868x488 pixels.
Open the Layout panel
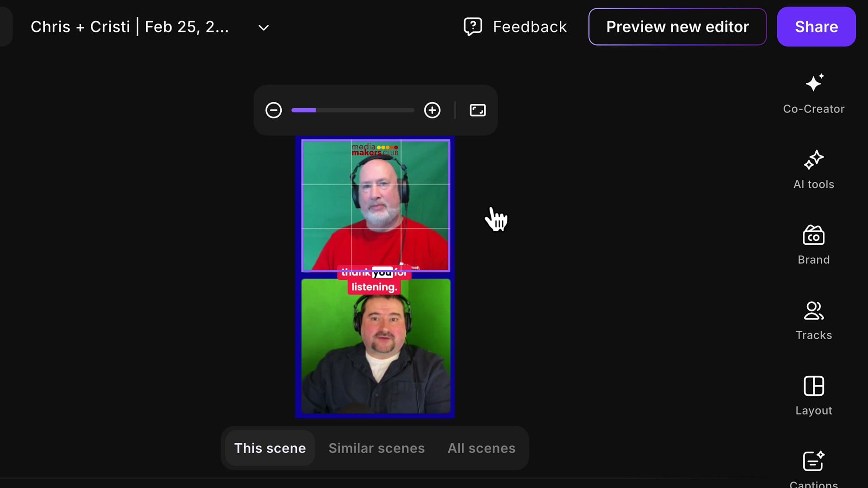813,395
